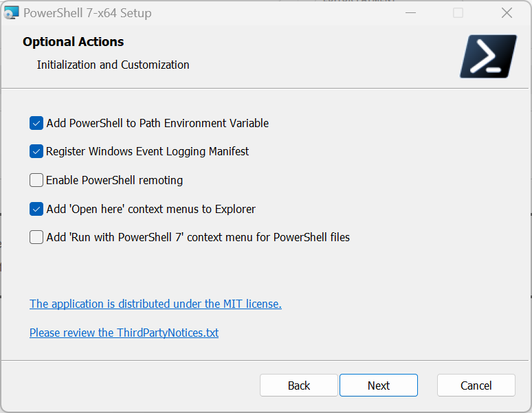Click the PowerShell logo icon in header
532x413 pixels.
(x=488, y=56)
